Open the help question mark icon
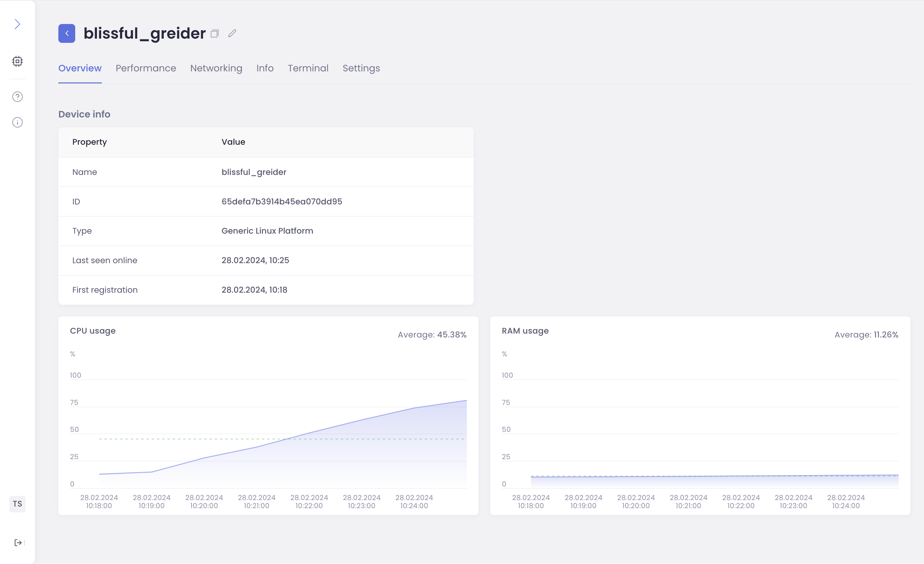Image resolution: width=924 pixels, height=564 pixels. tap(17, 97)
